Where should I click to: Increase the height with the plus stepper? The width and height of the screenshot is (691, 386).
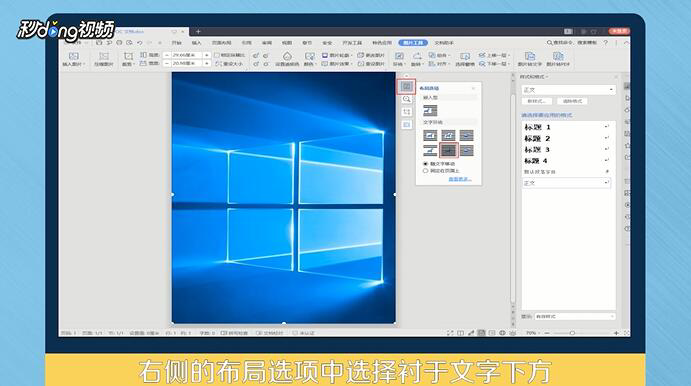click(206, 55)
